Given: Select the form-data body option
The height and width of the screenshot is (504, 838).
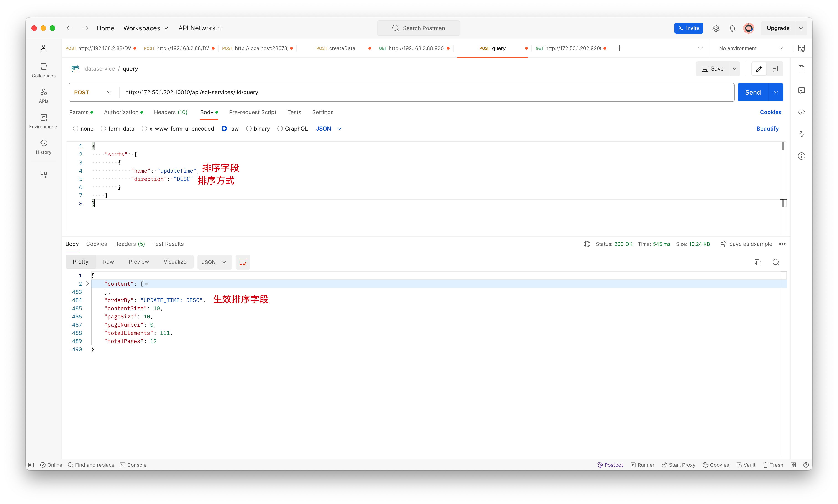Looking at the screenshot, I should (103, 128).
